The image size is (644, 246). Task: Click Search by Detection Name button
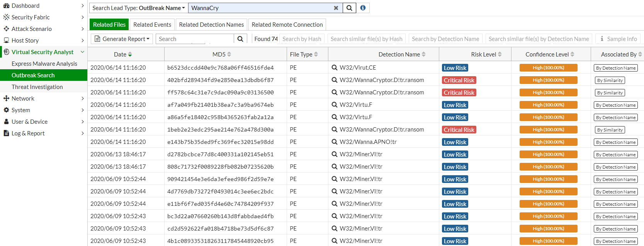(445, 39)
